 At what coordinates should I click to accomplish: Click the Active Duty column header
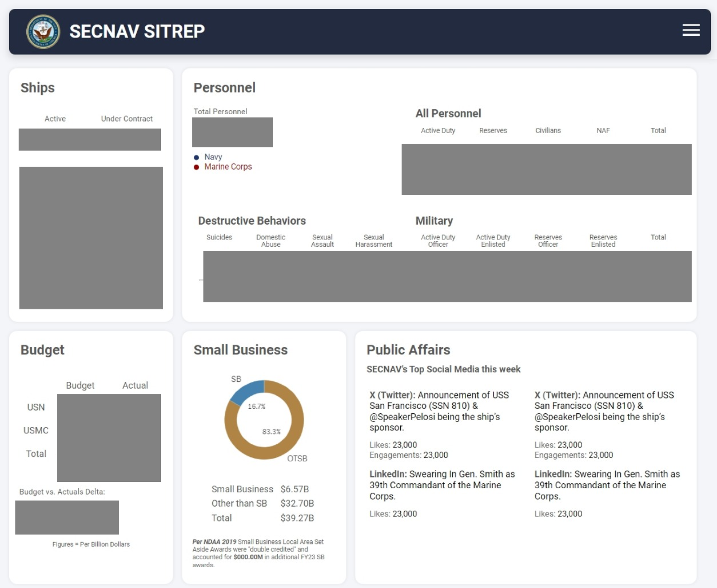point(438,131)
